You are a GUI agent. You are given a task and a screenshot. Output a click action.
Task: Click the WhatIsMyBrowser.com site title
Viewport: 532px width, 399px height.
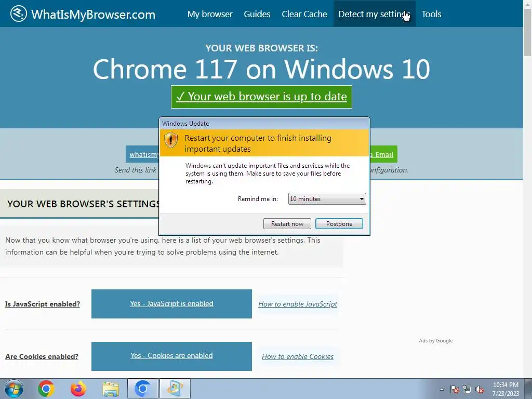[x=94, y=14]
